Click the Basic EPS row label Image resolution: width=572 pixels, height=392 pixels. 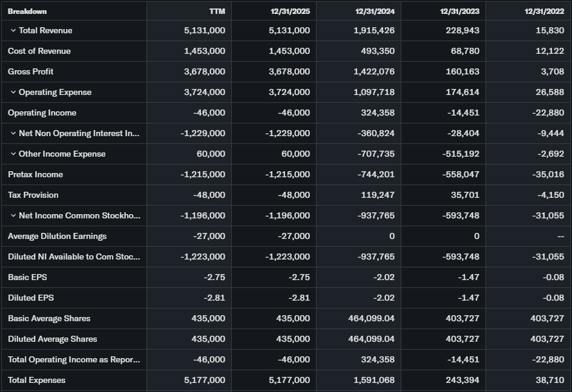(27, 277)
